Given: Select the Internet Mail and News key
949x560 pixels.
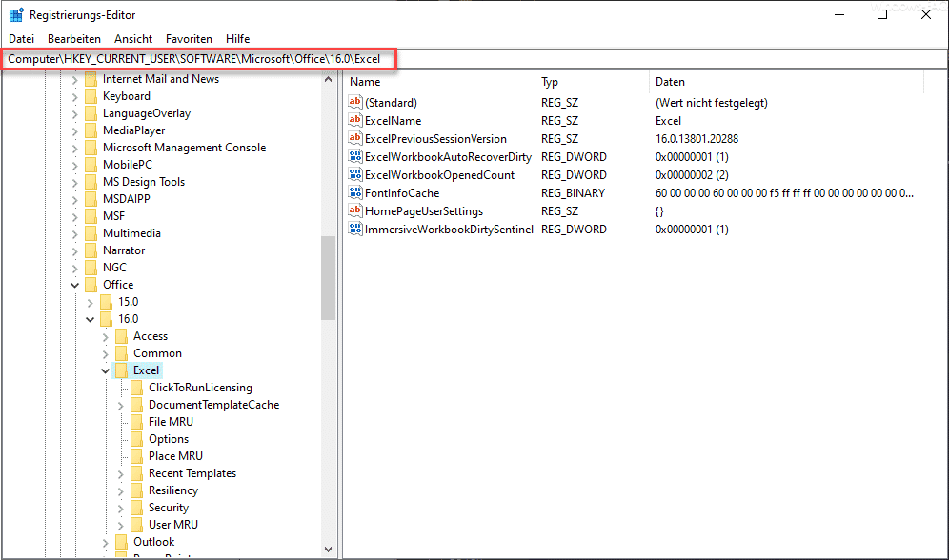Looking at the screenshot, I should (x=161, y=79).
